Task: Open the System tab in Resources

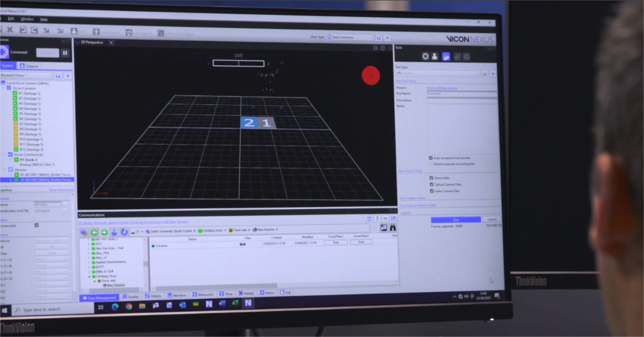Action: [7, 66]
